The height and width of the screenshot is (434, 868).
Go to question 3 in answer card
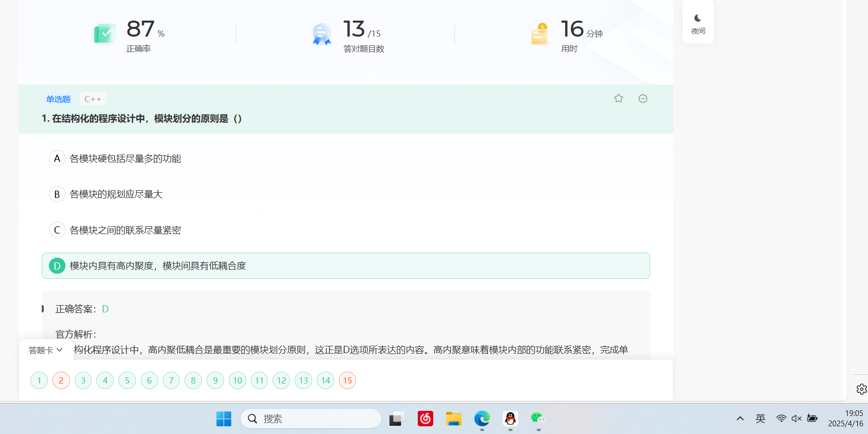point(83,380)
